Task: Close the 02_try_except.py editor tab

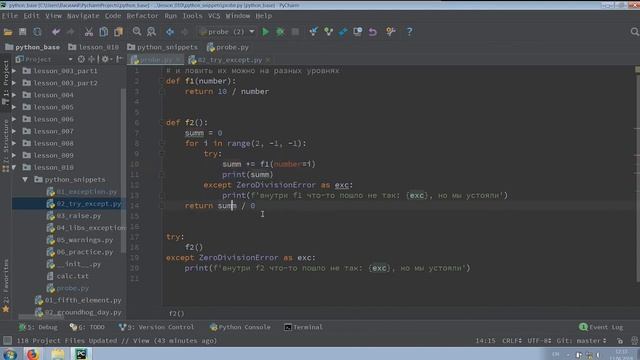Action: pos(268,60)
